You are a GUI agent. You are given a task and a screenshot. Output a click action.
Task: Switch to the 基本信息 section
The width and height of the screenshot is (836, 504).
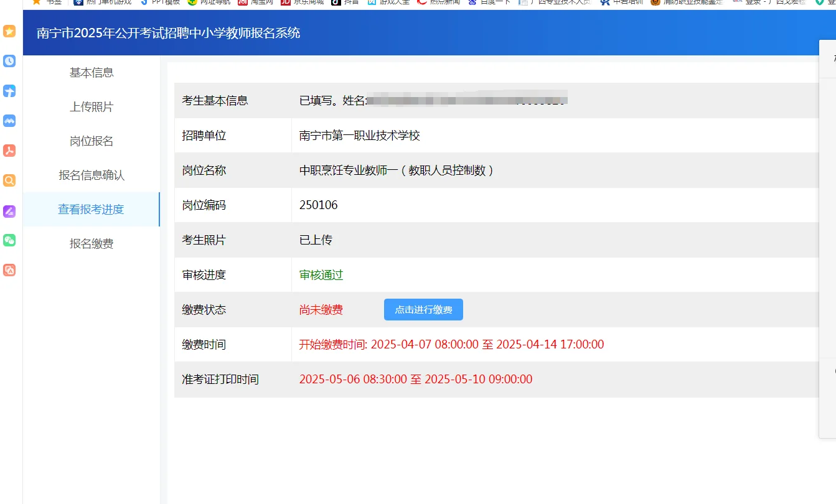click(92, 72)
